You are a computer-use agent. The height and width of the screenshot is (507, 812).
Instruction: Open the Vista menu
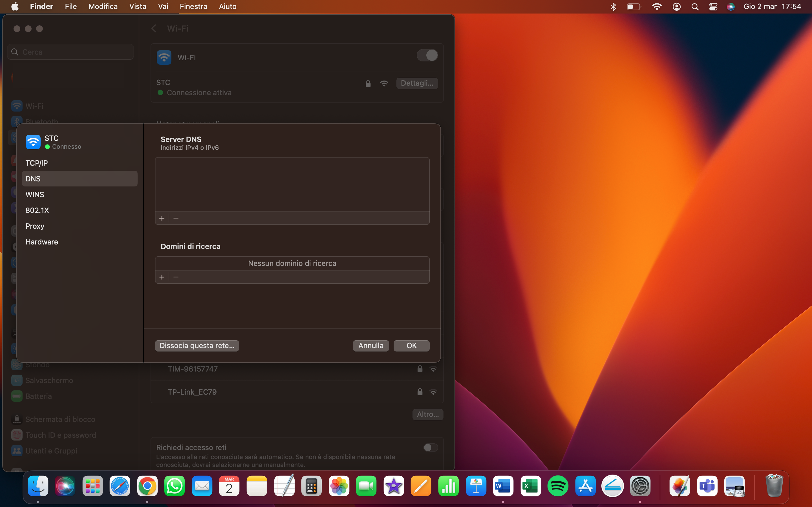pos(138,6)
